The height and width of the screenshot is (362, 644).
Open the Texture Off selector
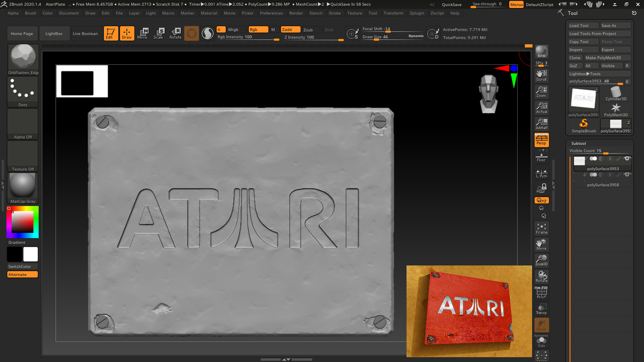click(23, 156)
